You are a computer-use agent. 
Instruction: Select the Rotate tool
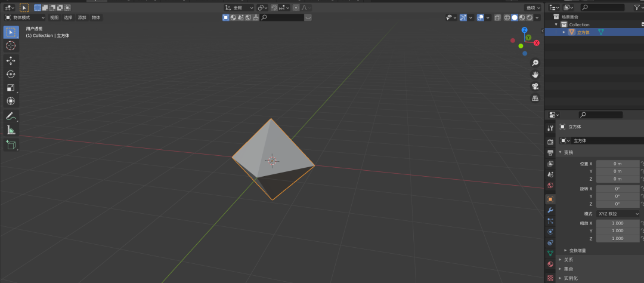click(x=11, y=74)
